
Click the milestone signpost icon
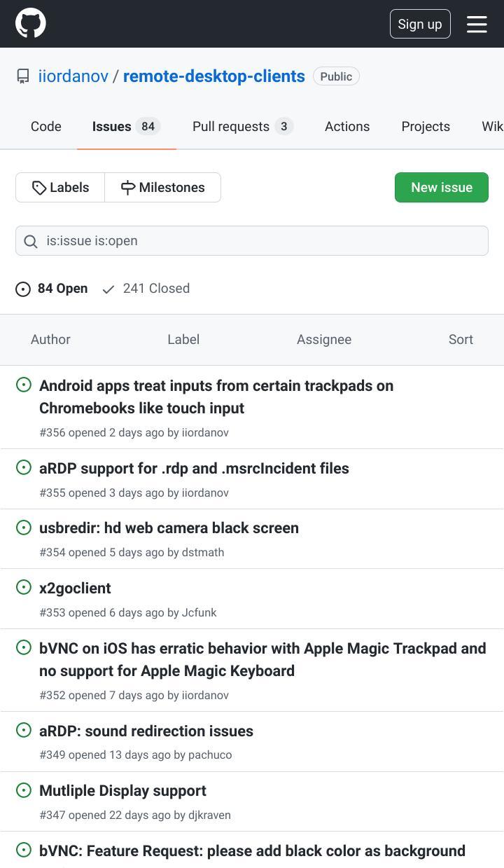pos(128,188)
